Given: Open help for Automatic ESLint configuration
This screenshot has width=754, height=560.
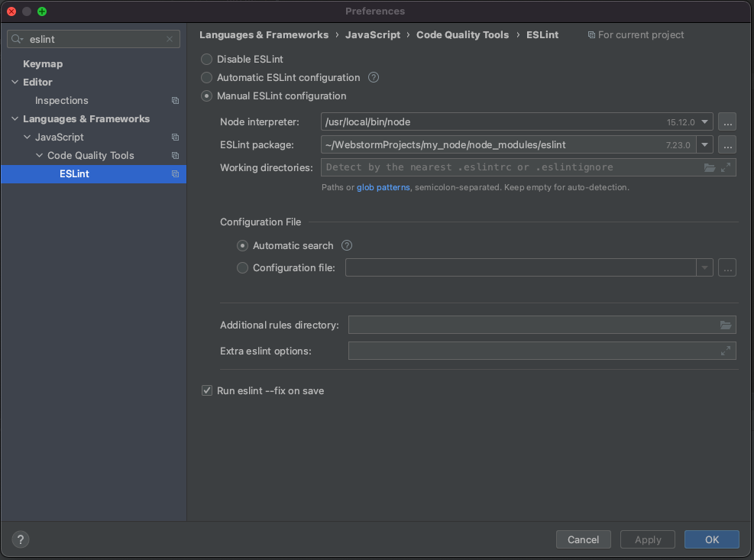Looking at the screenshot, I should (374, 77).
